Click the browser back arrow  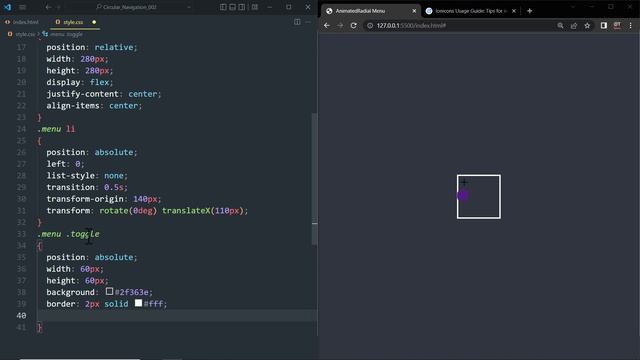click(327, 25)
